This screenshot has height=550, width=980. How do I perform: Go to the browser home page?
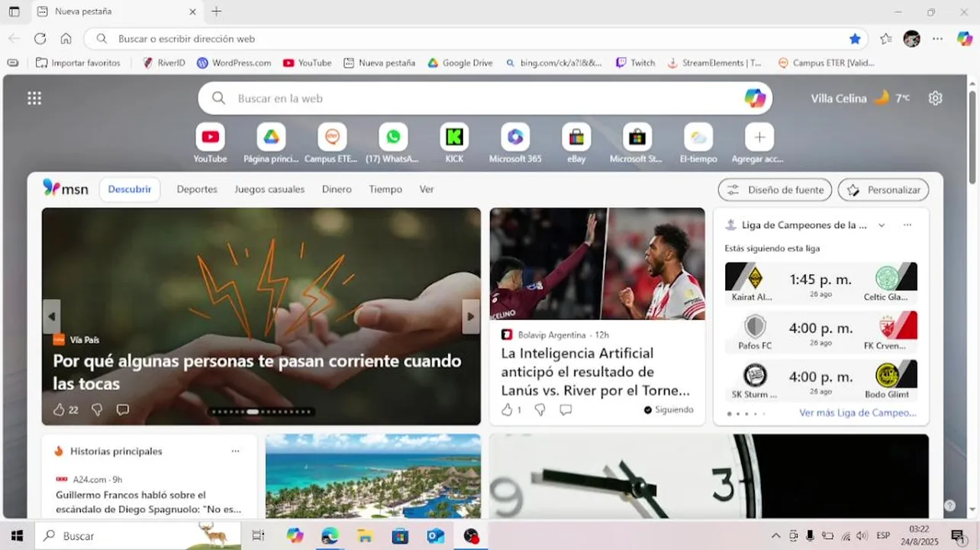(66, 38)
